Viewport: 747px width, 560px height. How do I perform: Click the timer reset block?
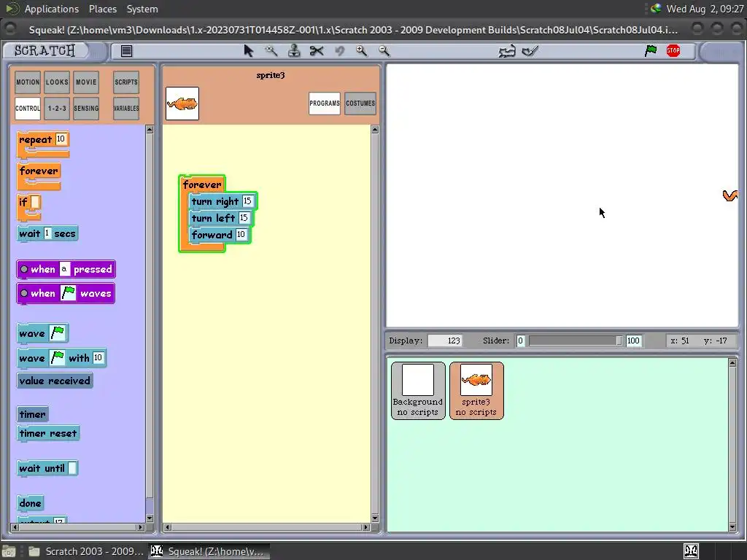(x=48, y=433)
